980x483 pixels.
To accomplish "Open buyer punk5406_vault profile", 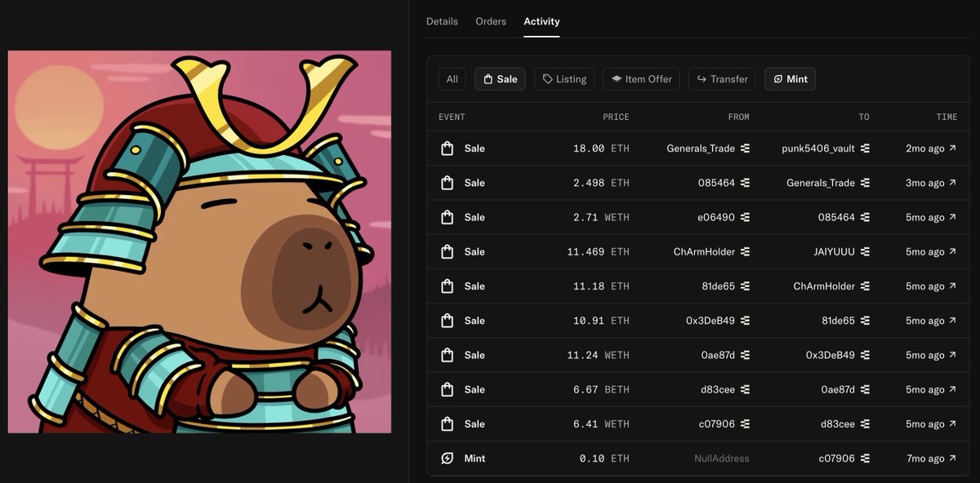I will point(818,148).
